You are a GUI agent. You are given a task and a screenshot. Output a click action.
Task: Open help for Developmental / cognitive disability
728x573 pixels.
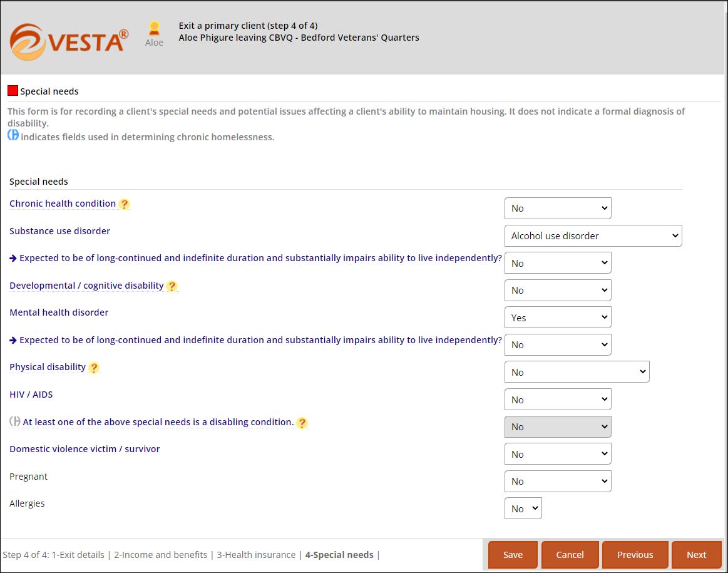pos(172,286)
